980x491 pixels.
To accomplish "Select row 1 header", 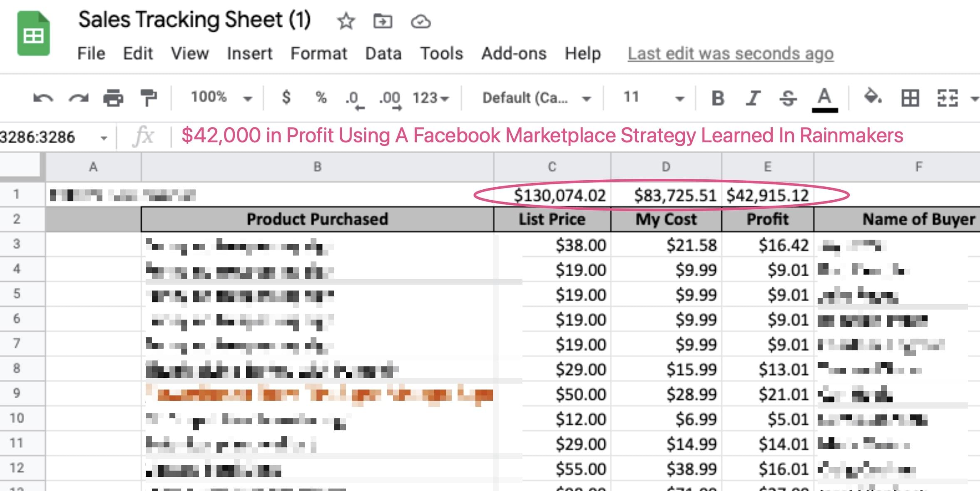I will point(22,194).
